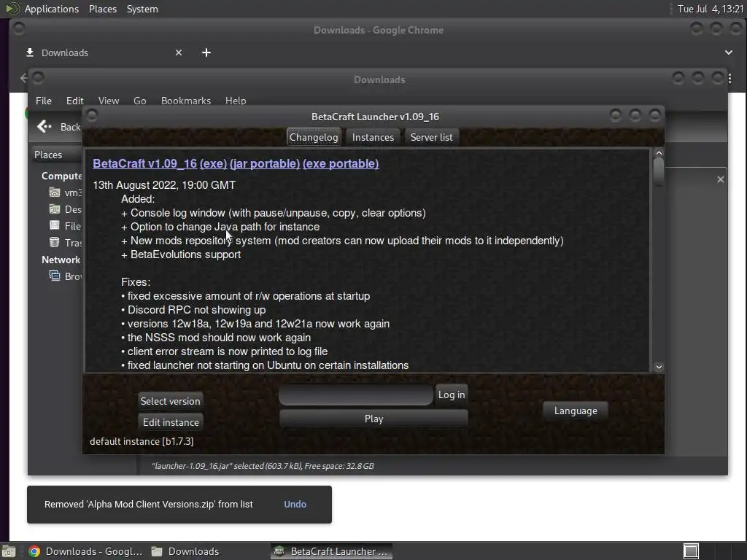Select the Browse Network icon
747x560 pixels.
pyautogui.click(x=55, y=276)
